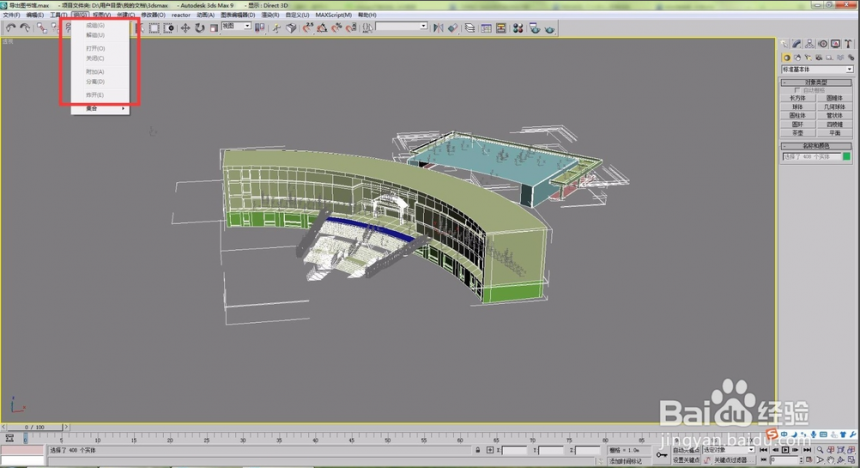
Task: Select the Geometry category icon
Action: pyautogui.click(x=787, y=58)
